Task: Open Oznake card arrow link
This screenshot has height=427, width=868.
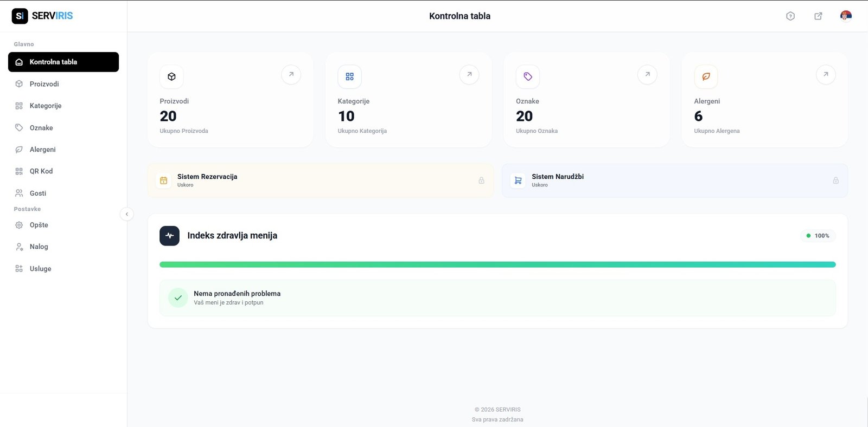Action: tap(647, 75)
